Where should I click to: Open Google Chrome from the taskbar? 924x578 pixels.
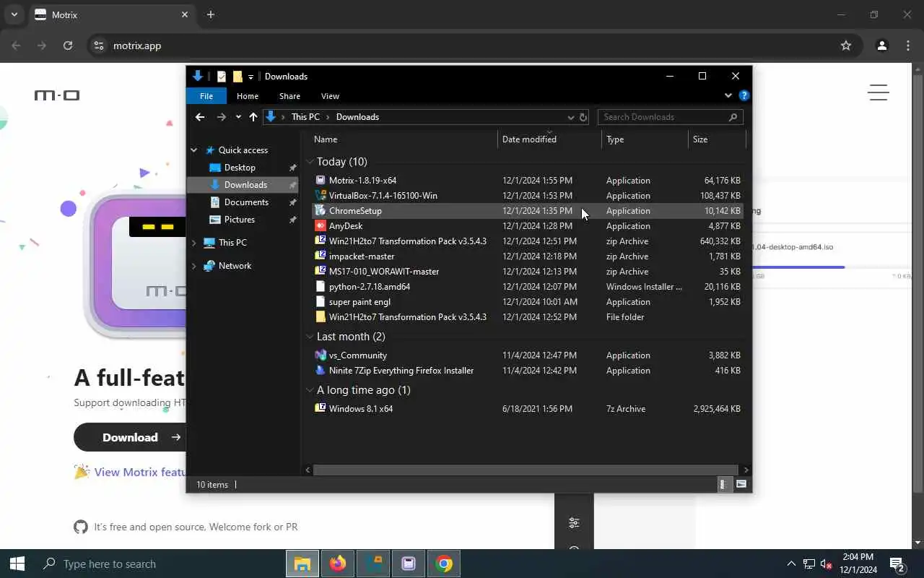[444, 564]
